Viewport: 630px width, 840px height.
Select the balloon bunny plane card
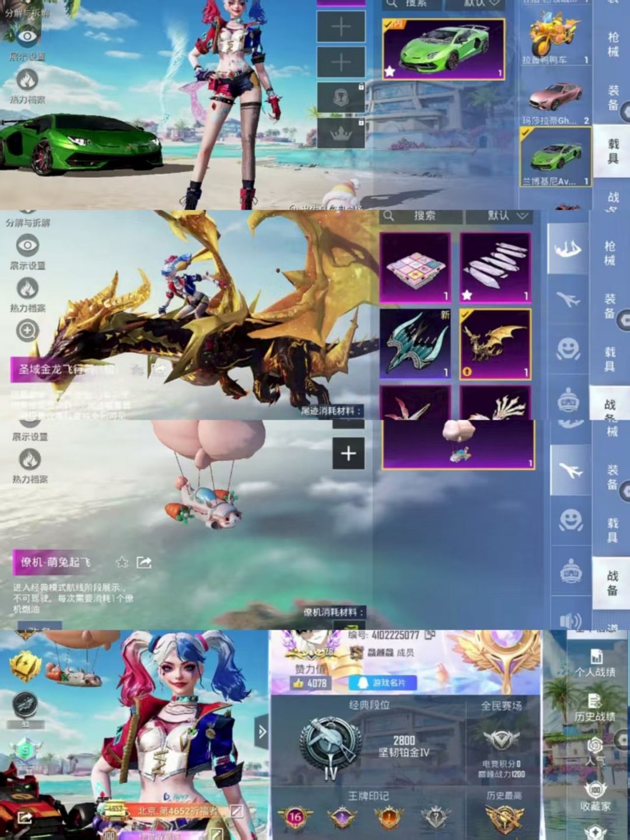(459, 444)
